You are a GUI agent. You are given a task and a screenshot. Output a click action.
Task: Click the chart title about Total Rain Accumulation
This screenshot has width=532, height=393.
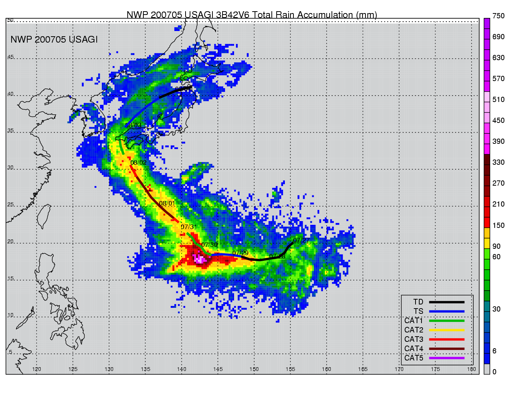pyautogui.click(x=252, y=15)
